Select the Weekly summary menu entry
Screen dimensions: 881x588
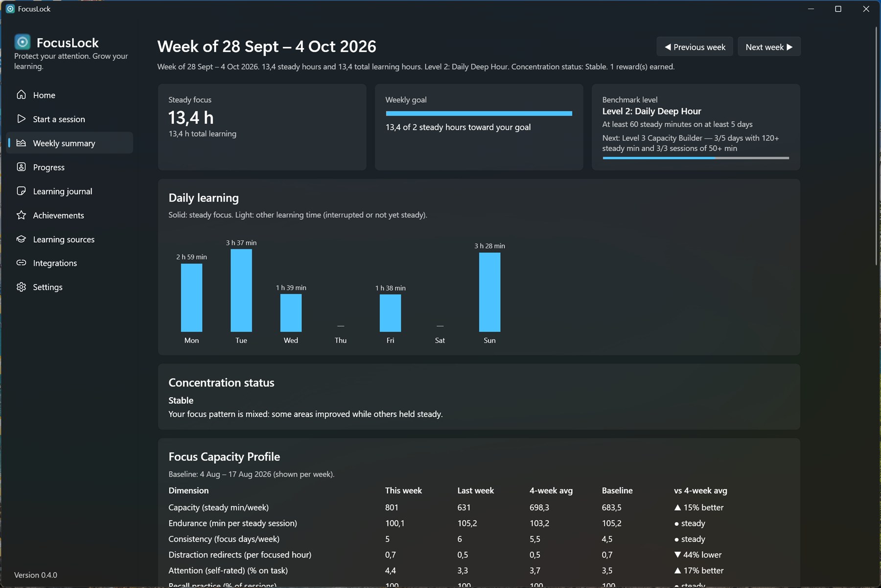pos(70,143)
